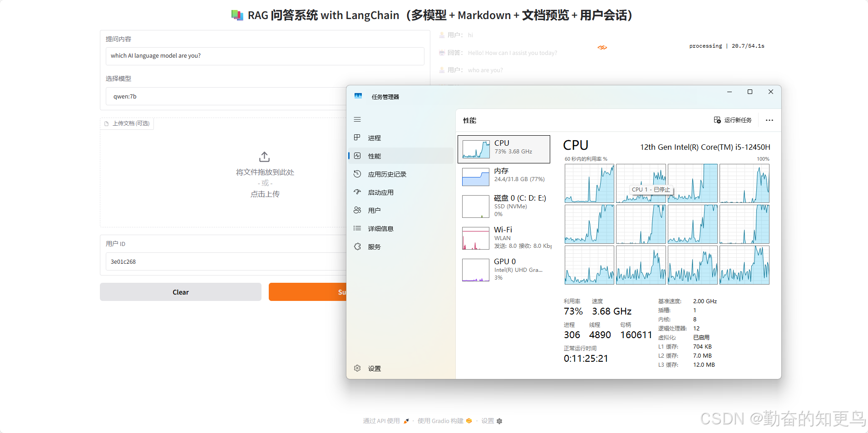Image resolution: width=868 pixels, height=433 pixels.
Task: Click the orange Submit button
Action: pos(308,292)
